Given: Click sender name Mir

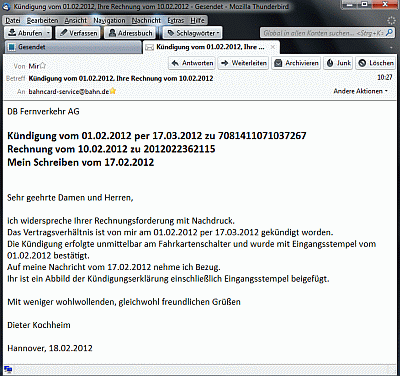Looking at the screenshot, I should (34, 66).
